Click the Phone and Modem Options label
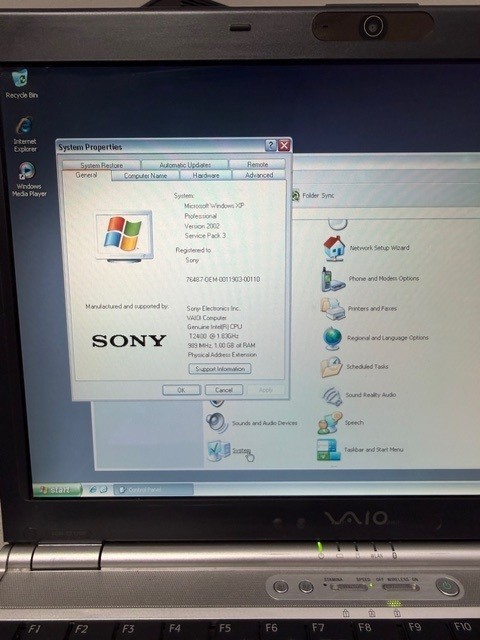 tap(384, 278)
